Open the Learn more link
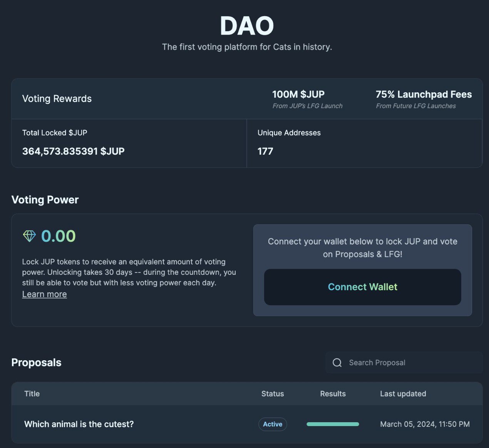This screenshot has height=448, width=489. 44,294
